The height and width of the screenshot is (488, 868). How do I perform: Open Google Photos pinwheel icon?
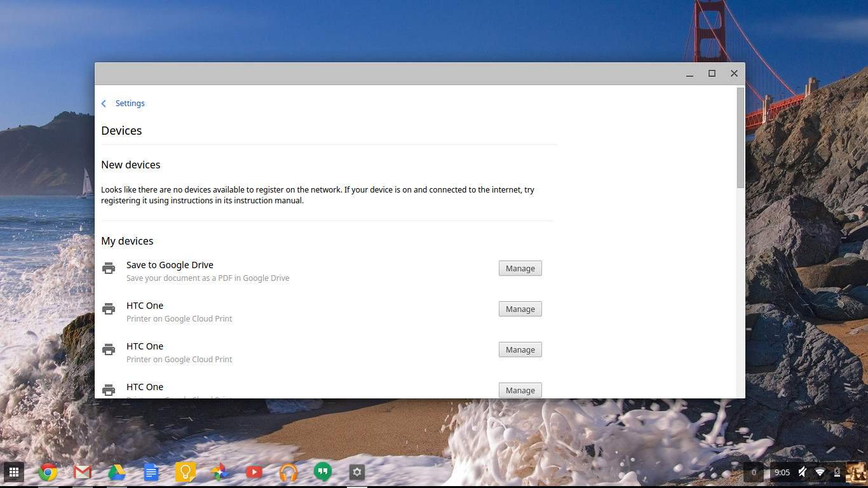[219, 472]
